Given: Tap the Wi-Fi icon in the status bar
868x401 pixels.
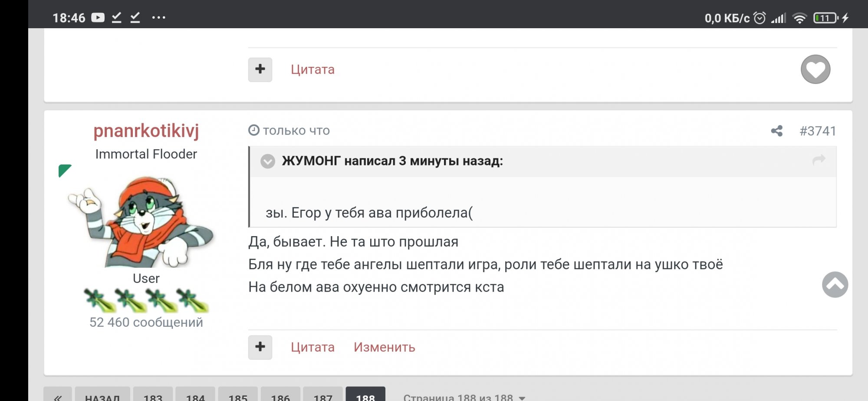Looking at the screenshot, I should [x=799, y=18].
